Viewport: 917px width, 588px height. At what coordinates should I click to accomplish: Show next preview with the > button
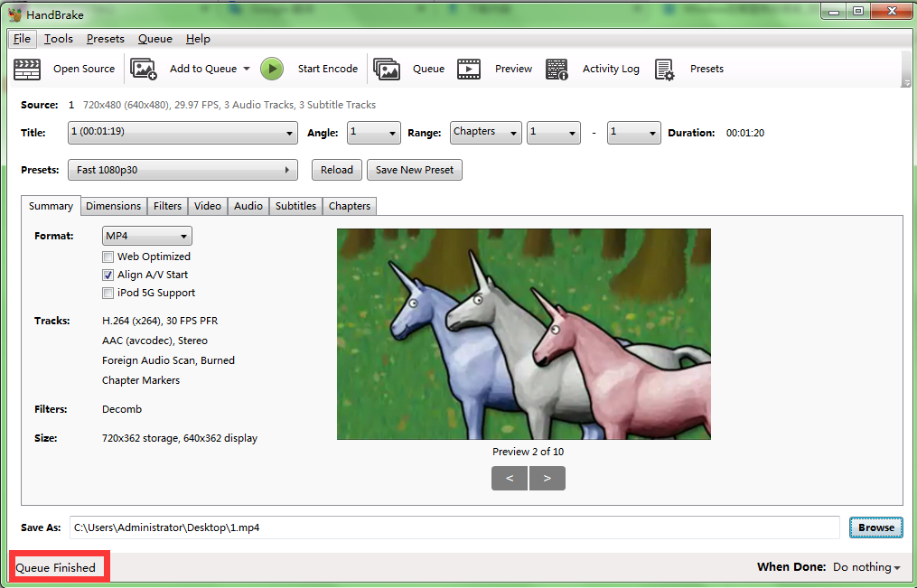[547, 478]
